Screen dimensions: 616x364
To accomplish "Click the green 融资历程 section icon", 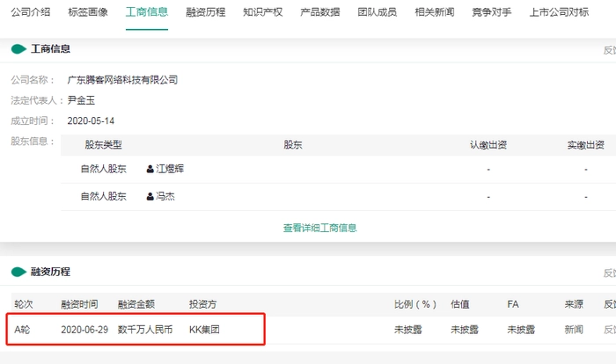I will [x=18, y=272].
